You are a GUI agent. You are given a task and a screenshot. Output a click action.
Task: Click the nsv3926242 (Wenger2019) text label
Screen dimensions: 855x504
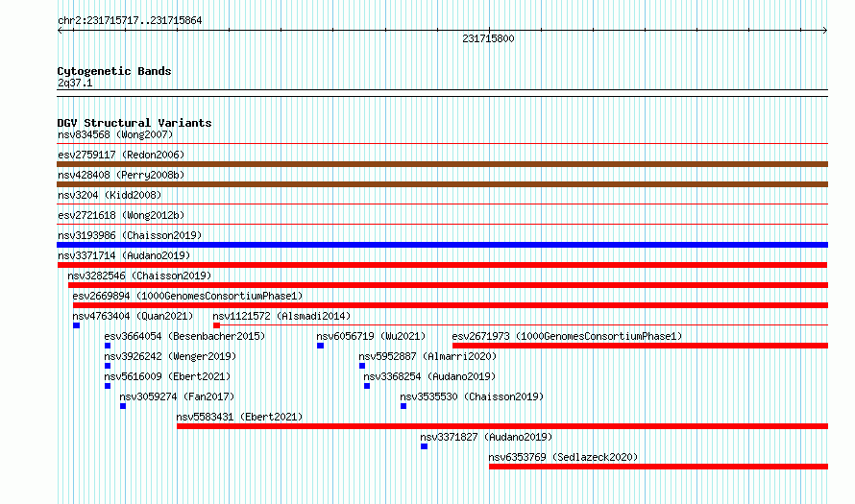(x=170, y=356)
